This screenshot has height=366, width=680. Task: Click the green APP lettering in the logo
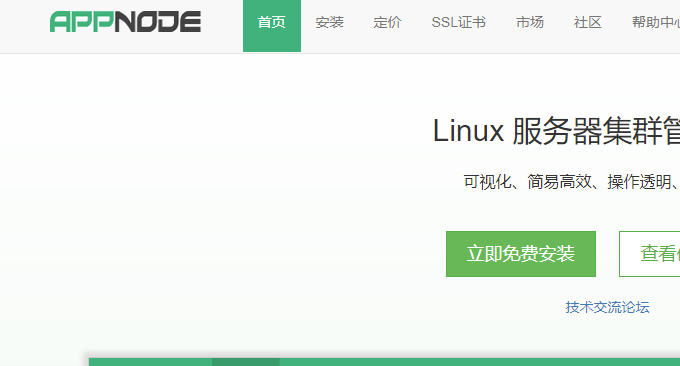pyautogui.click(x=82, y=22)
